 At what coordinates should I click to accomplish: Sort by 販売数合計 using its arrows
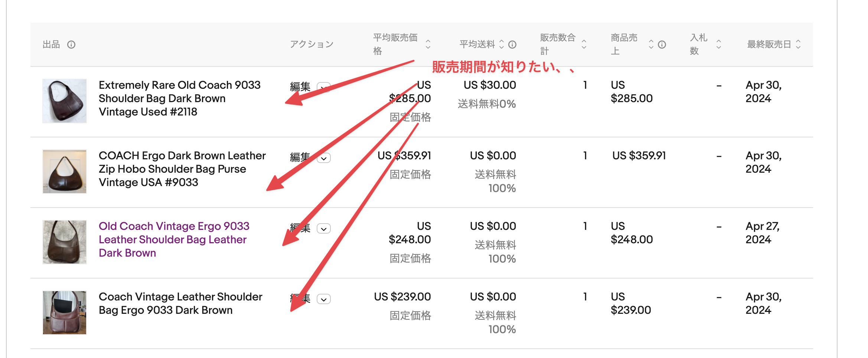584,44
